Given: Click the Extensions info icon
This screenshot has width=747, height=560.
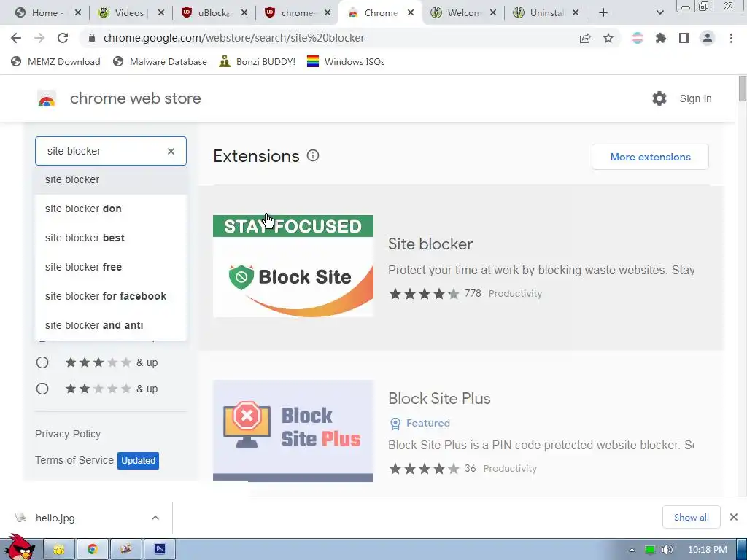Looking at the screenshot, I should point(313,155).
